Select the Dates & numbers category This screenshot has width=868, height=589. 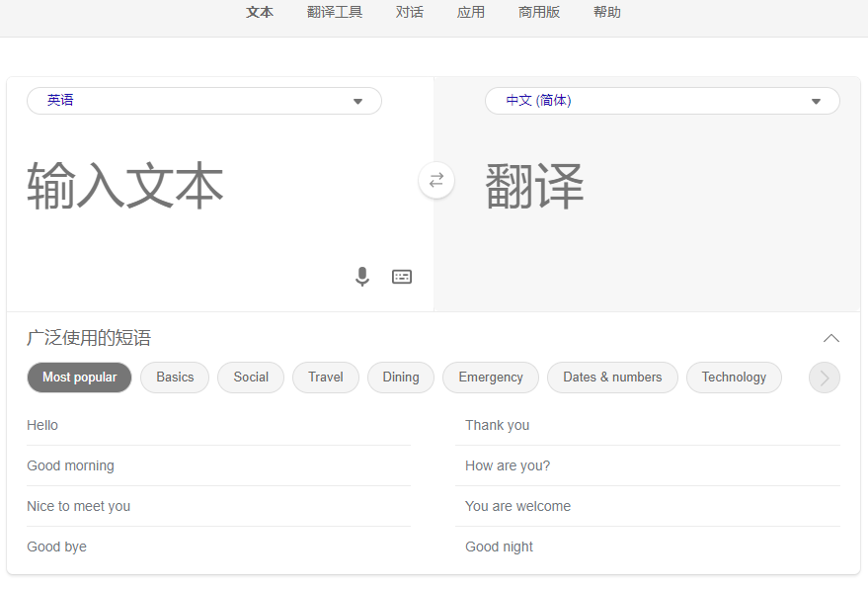tap(612, 378)
